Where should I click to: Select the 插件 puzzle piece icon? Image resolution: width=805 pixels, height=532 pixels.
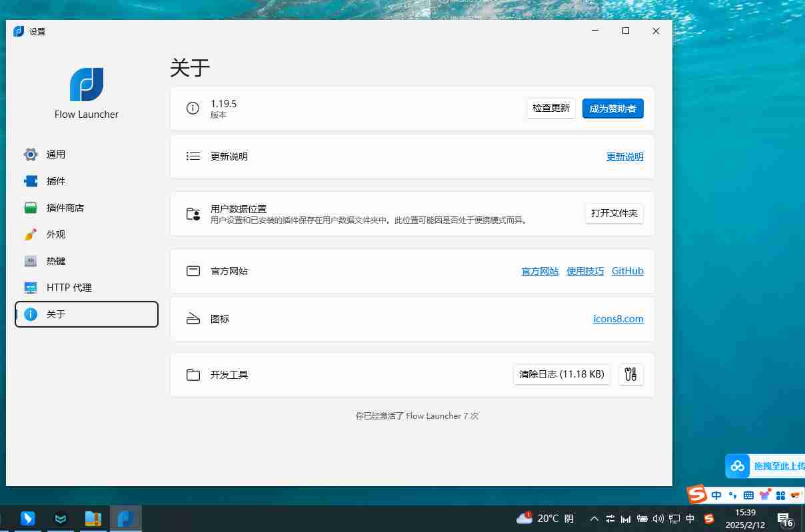click(x=31, y=180)
